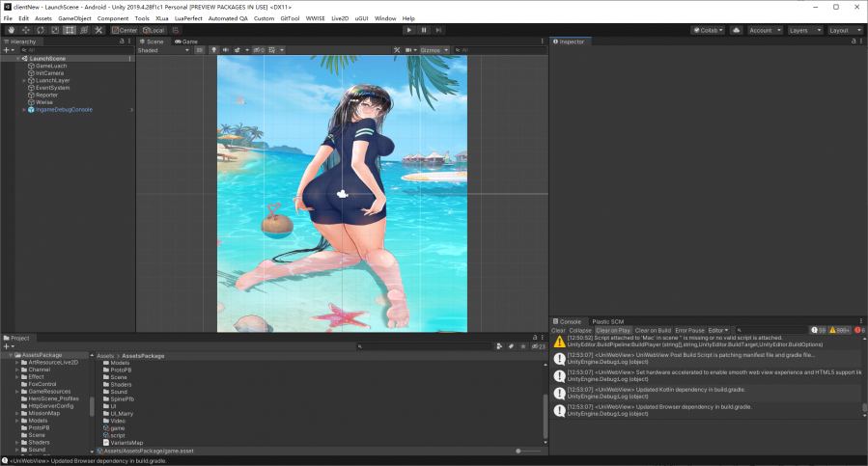This screenshot has width=868, height=466.
Task: Select the Rect transform tool
Action: 70,30
